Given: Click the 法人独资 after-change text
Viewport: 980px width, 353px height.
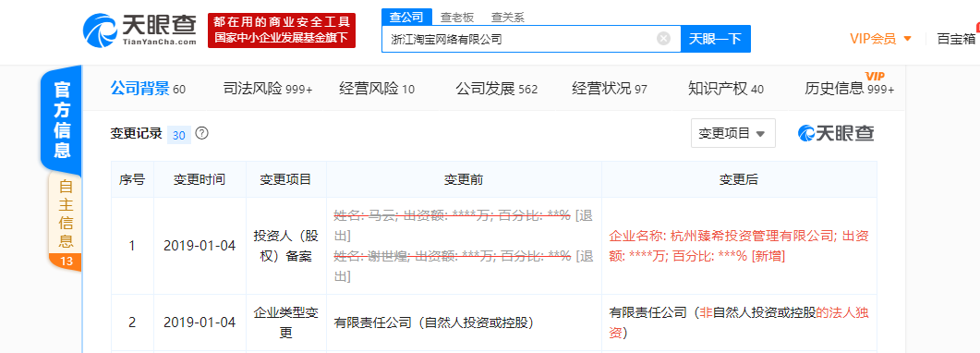Looking at the screenshot, I should (x=739, y=323).
